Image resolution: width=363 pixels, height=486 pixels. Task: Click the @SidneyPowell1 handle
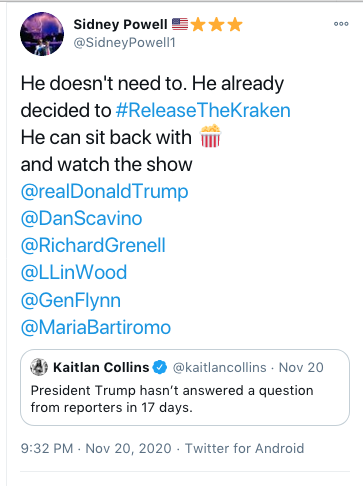click(124, 43)
